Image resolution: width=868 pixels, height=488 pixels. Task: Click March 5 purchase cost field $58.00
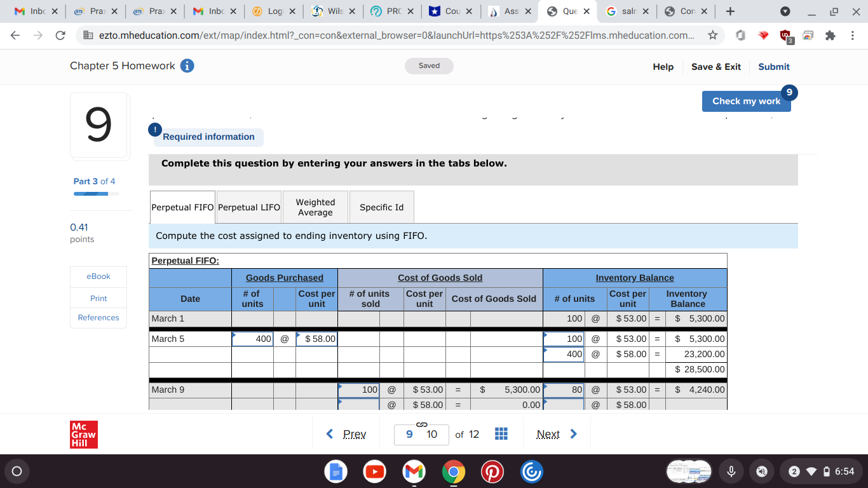click(316, 339)
